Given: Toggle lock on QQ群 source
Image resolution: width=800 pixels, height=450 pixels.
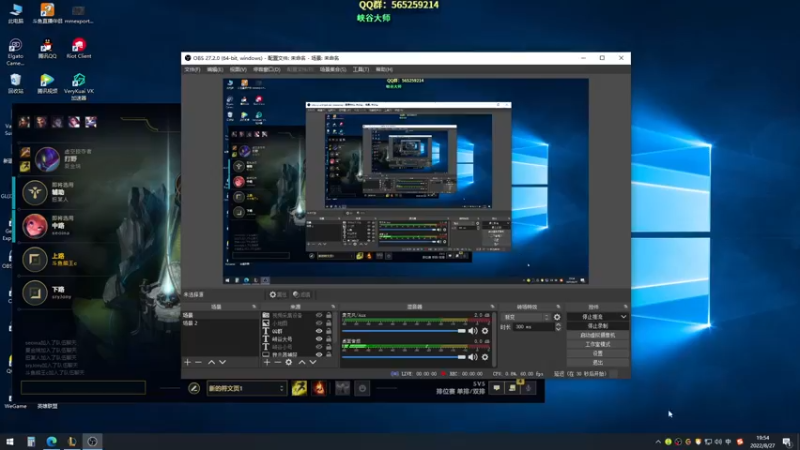Looking at the screenshot, I should (x=329, y=331).
